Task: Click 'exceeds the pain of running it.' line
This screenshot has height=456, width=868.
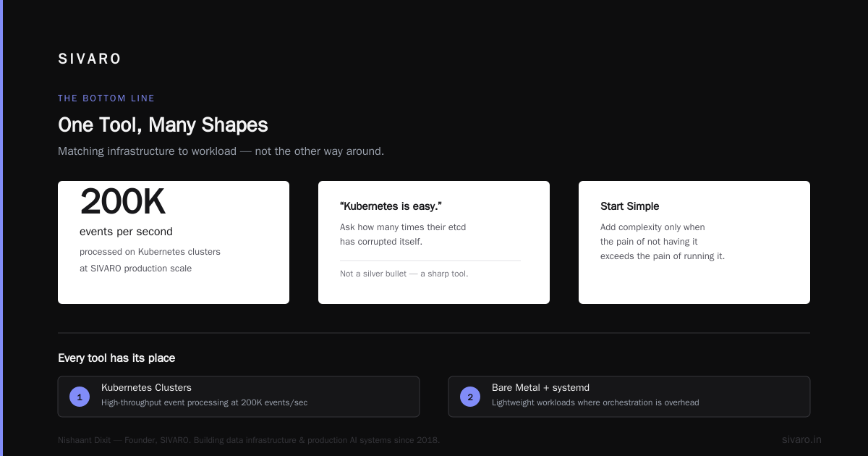Action: coord(663,256)
